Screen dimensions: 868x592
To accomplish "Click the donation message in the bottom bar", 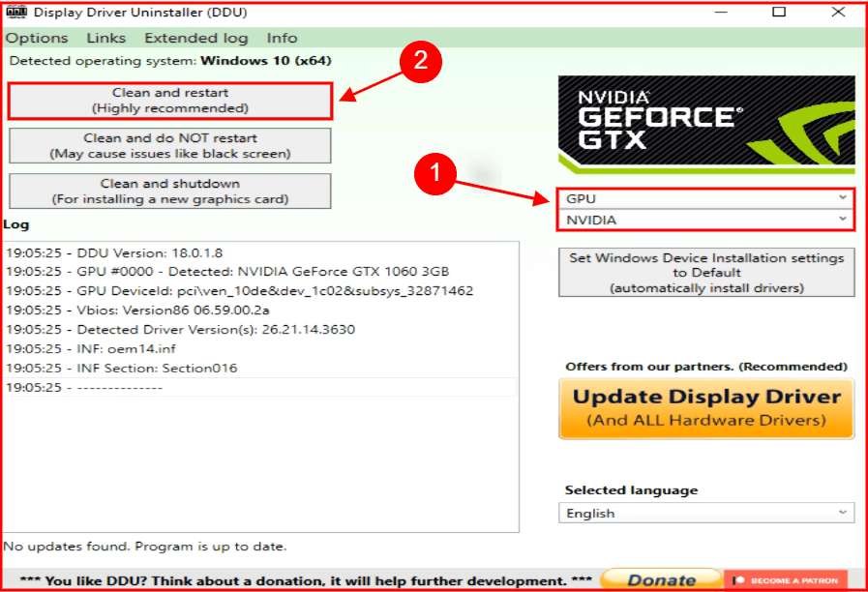I will [x=290, y=579].
